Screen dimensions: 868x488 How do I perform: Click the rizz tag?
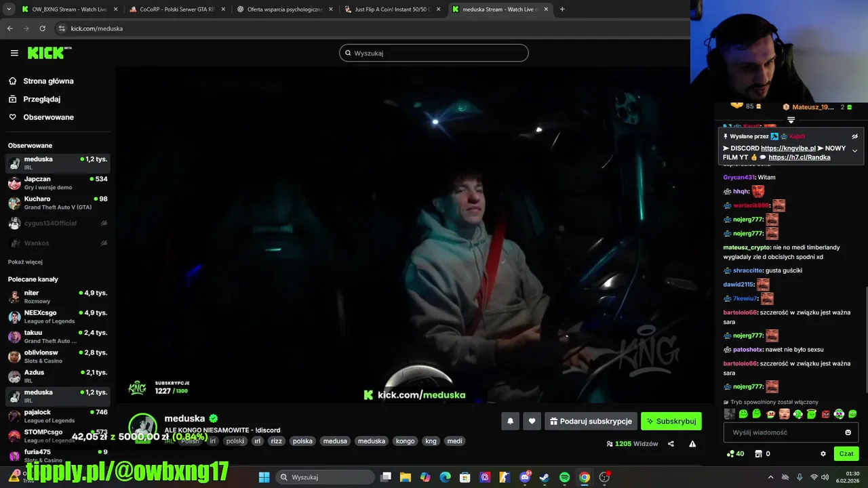coord(276,441)
